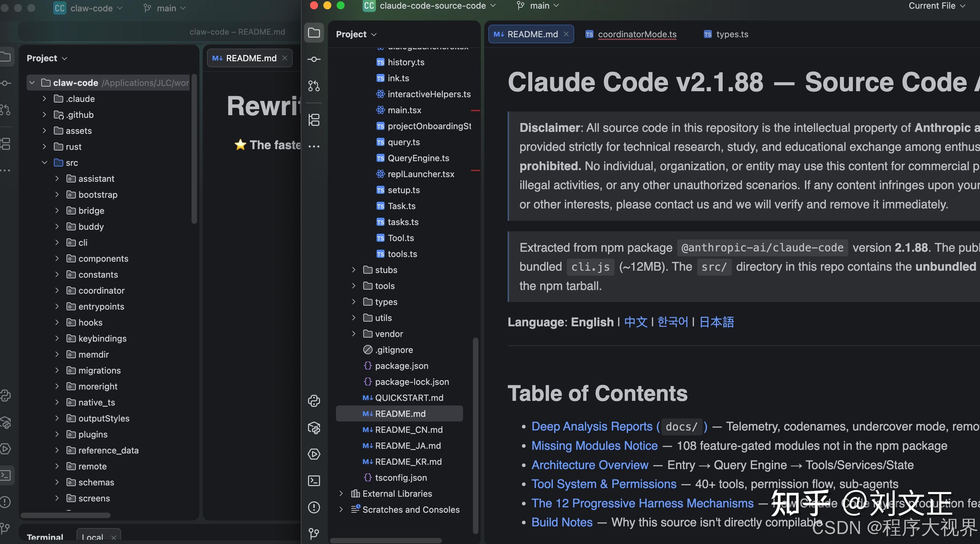The height and width of the screenshot is (544, 980).
Task: Open the Build Notes link
Action: point(562,522)
